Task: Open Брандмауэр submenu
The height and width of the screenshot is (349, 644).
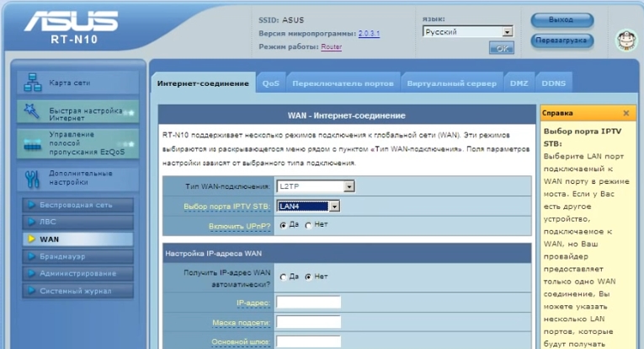Action: tap(78, 256)
